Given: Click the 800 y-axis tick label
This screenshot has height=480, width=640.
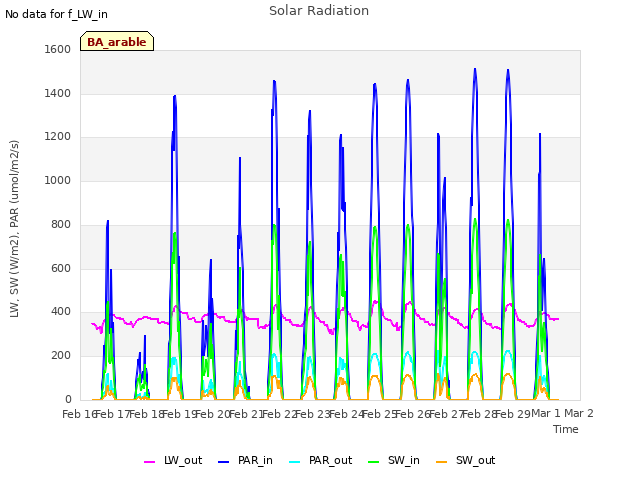Looking at the screenshot, I should pyautogui.click(x=61, y=224).
